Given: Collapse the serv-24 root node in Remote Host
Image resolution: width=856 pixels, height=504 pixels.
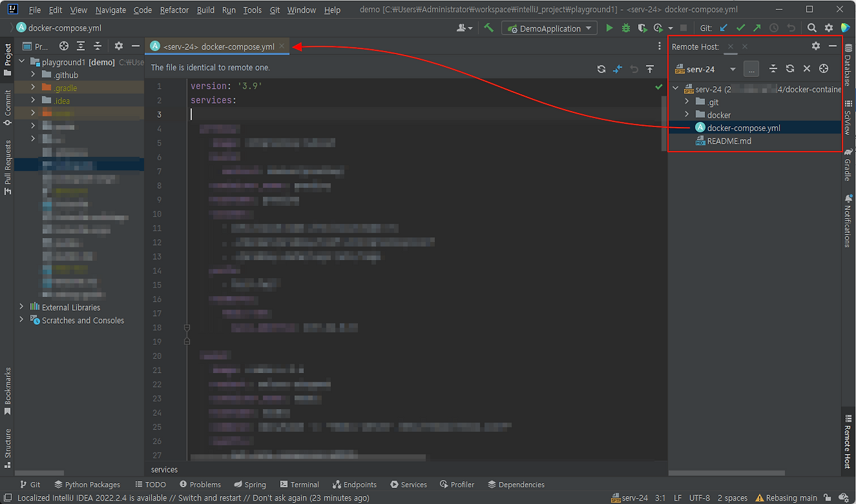Looking at the screenshot, I should click(x=675, y=89).
